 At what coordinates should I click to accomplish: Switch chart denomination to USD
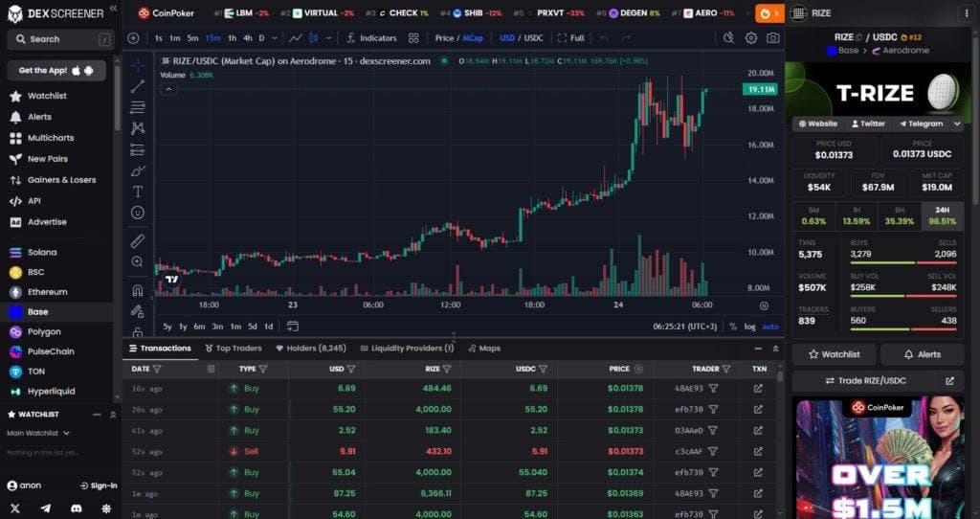507,38
